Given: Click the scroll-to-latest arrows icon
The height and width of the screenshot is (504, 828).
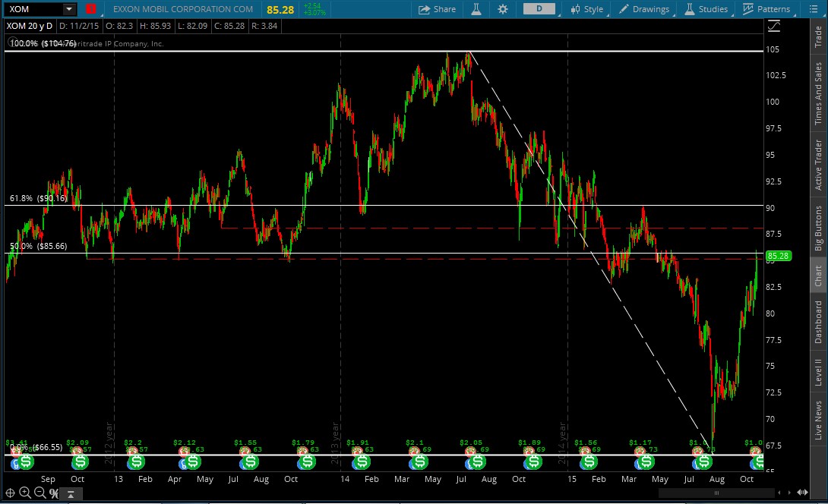Looking at the screenshot, I should tap(802, 493).
